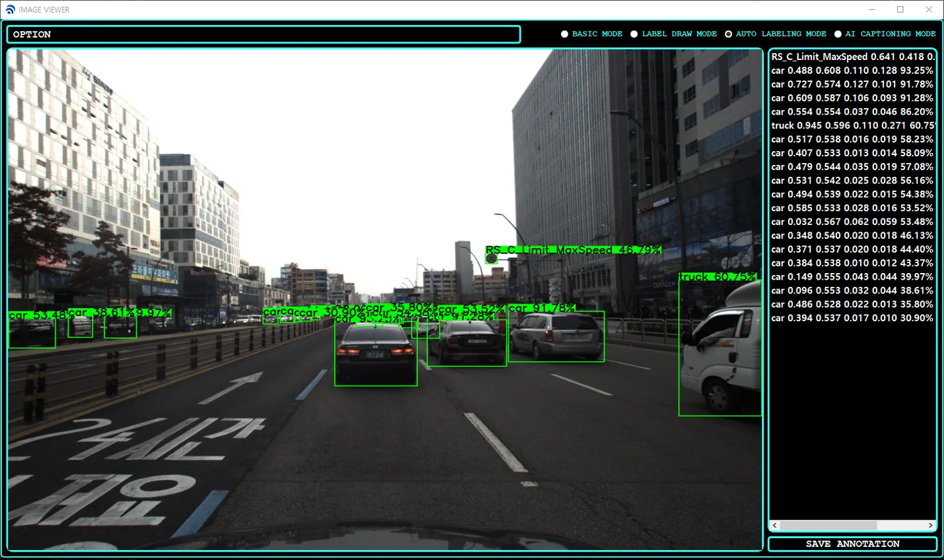
Task: Select the car 0.407 0.533 58.09% row
Action: point(853,153)
